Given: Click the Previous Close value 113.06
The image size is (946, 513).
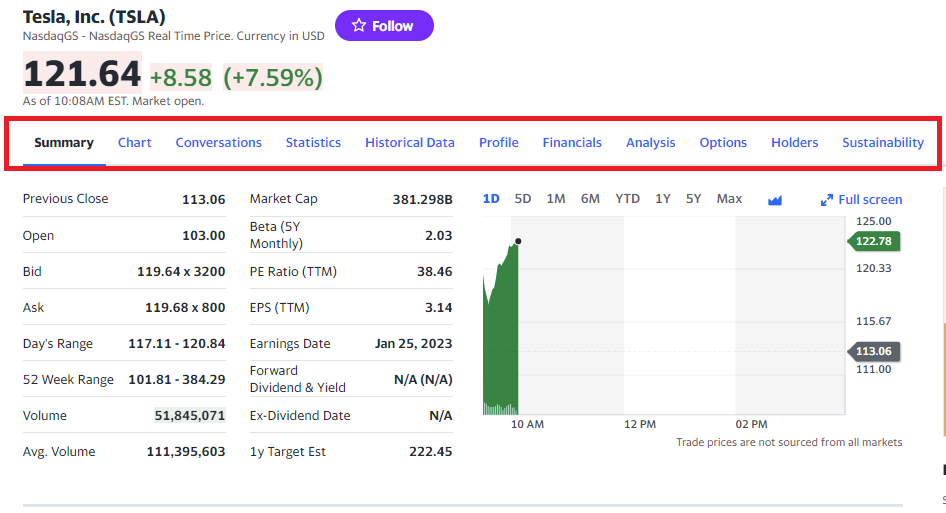Looking at the screenshot, I should coord(204,199).
